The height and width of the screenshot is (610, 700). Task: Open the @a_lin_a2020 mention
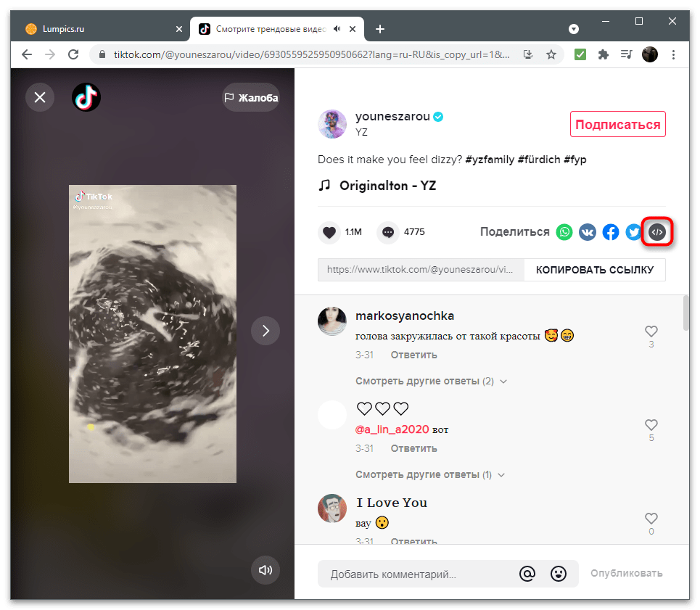[x=392, y=429]
